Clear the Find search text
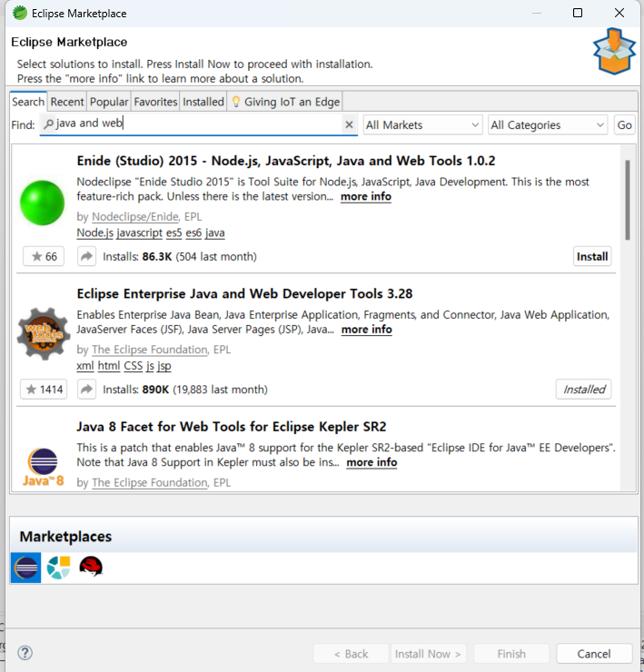The width and height of the screenshot is (644, 672). [349, 124]
